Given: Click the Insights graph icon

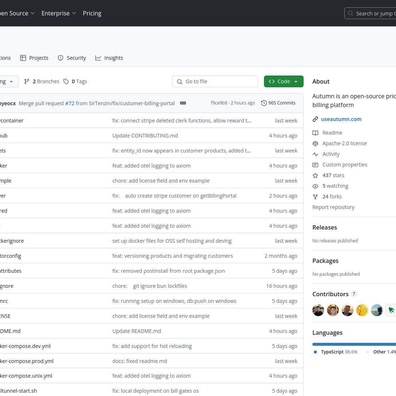Looking at the screenshot, I should click(98, 58).
